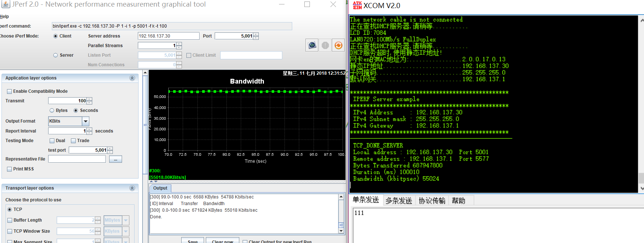
Task: Toggle the Client Limit checkbox
Action: [x=189, y=55]
